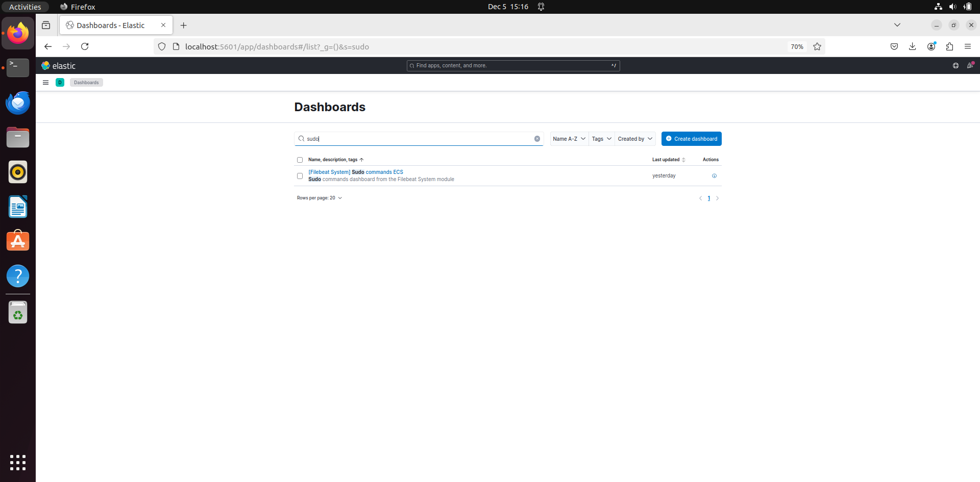Click Create dashboard button

tap(692, 139)
